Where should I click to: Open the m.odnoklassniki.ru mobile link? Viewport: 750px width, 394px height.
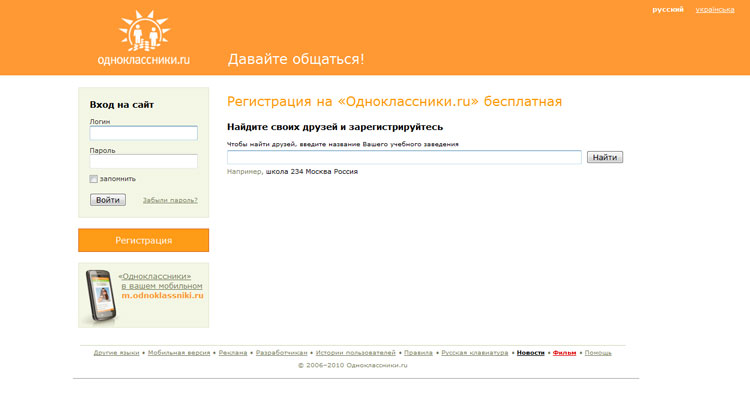pyautogui.click(x=162, y=296)
